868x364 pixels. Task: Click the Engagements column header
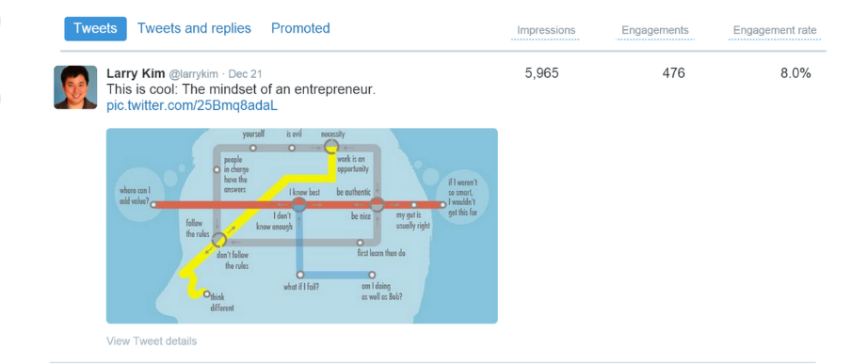(655, 30)
